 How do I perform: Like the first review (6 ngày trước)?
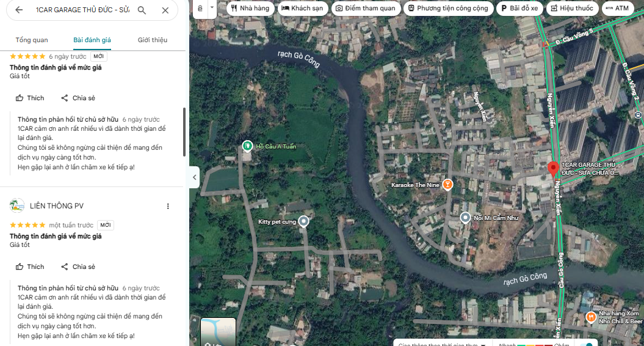coord(29,98)
